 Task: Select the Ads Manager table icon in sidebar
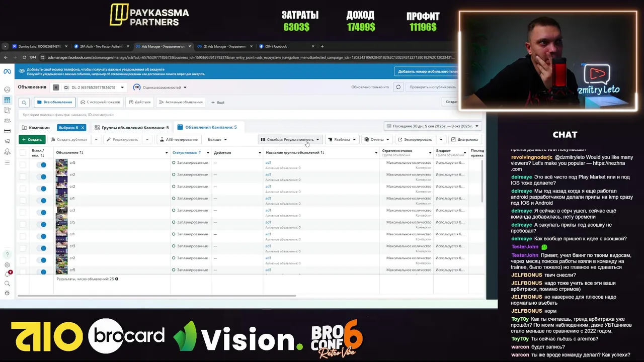pos(7,100)
